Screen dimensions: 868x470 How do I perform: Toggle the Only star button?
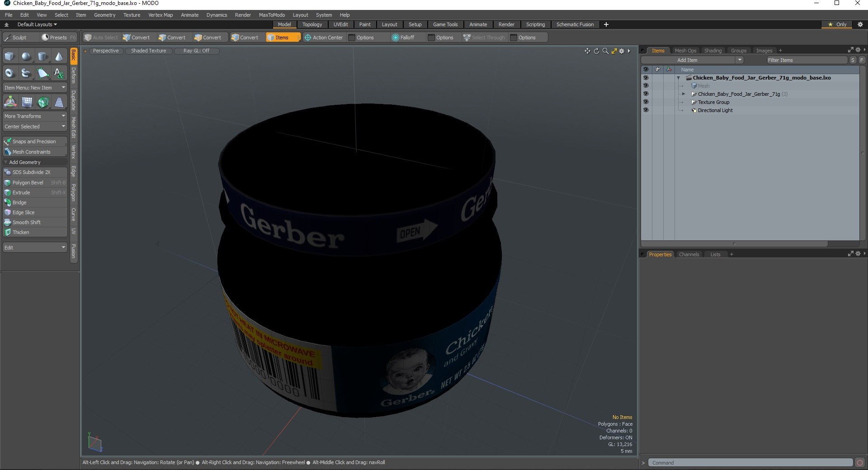click(837, 24)
